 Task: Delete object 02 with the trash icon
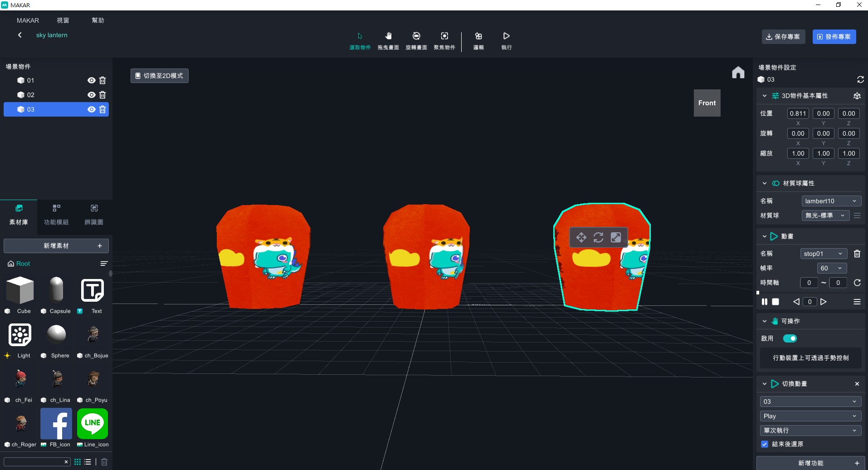[102, 95]
